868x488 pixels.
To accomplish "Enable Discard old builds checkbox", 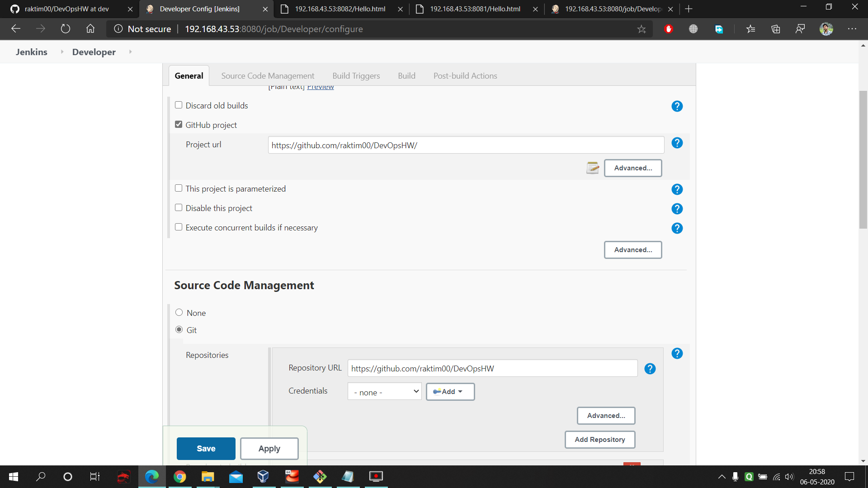I will (x=179, y=105).
